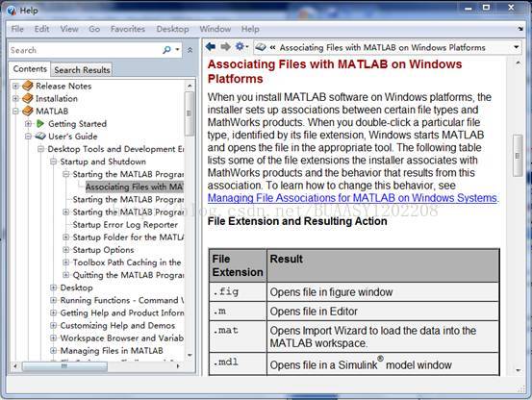Select Startup Folder for the MATLAB item

[x=128, y=237]
